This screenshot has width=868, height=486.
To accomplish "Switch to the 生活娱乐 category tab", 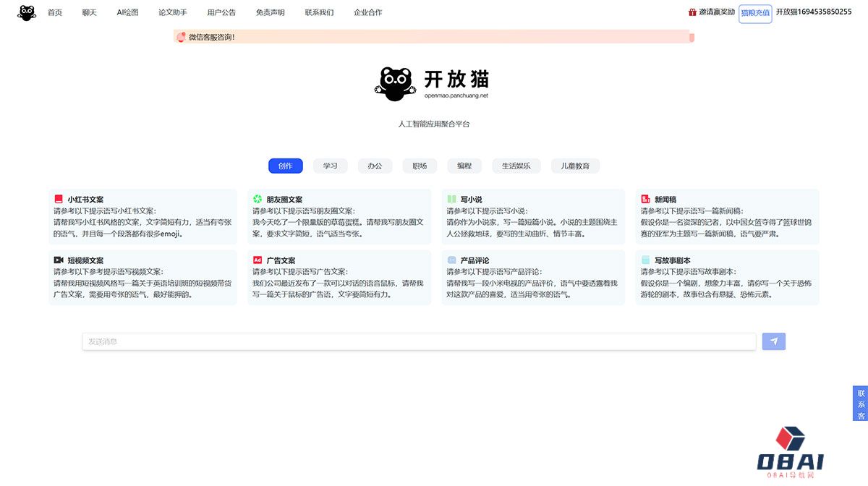I will click(x=516, y=166).
